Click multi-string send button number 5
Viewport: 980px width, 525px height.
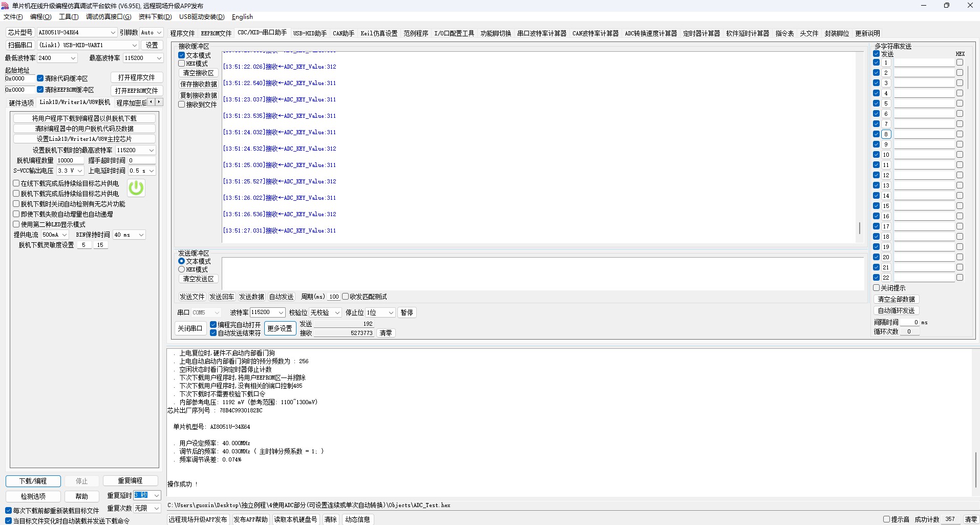tap(886, 103)
